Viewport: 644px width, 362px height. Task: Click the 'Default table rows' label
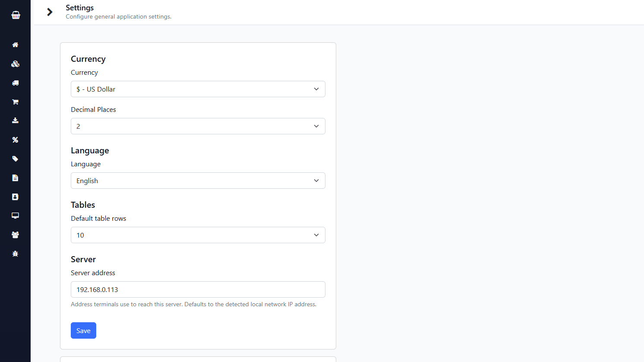tap(98, 219)
